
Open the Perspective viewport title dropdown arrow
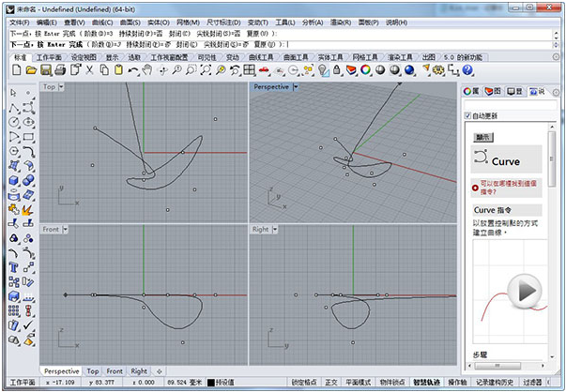click(296, 87)
